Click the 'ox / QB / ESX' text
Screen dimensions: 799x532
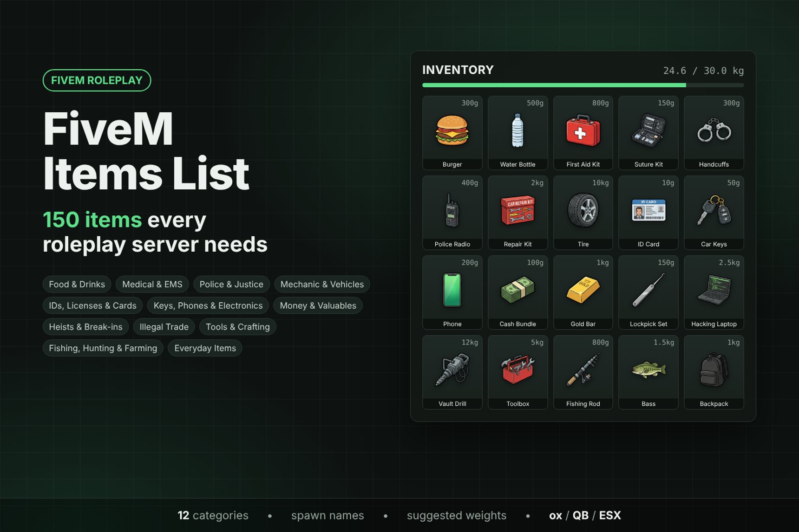coord(585,515)
